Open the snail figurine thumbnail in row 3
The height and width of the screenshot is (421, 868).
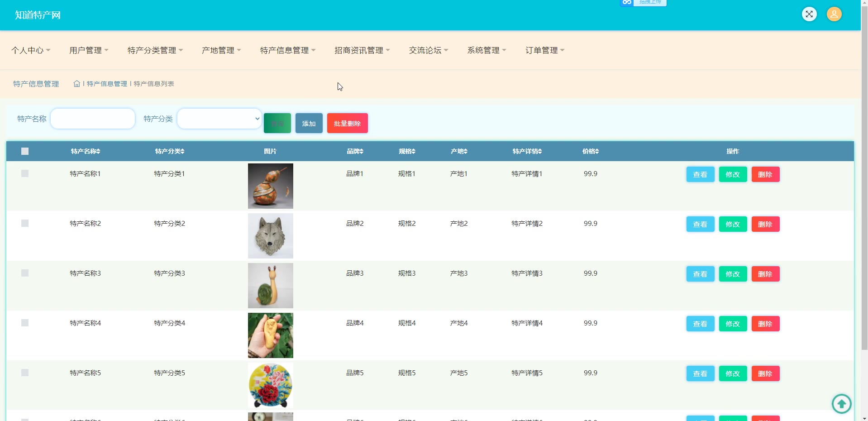tap(271, 286)
